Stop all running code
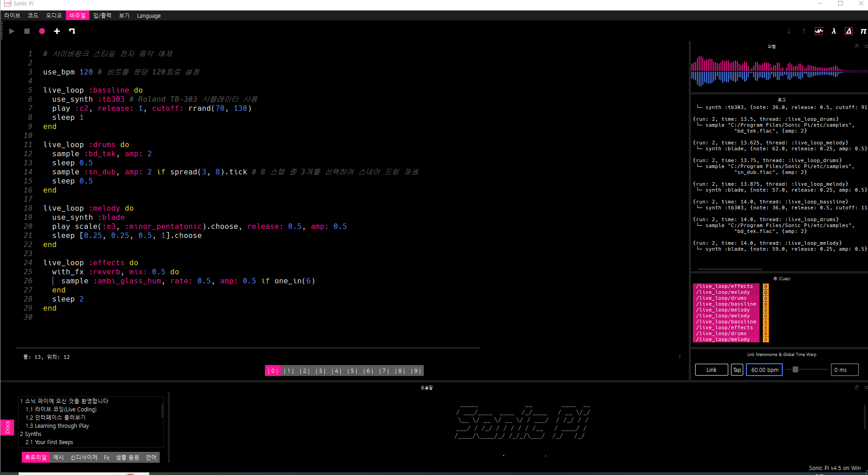The width and height of the screenshot is (868, 475). click(x=27, y=31)
